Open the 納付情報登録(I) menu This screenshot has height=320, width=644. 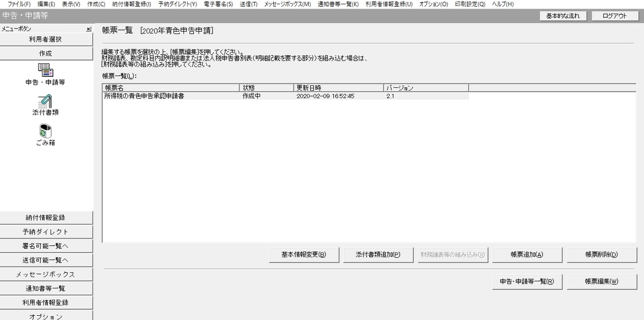(132, 4)
